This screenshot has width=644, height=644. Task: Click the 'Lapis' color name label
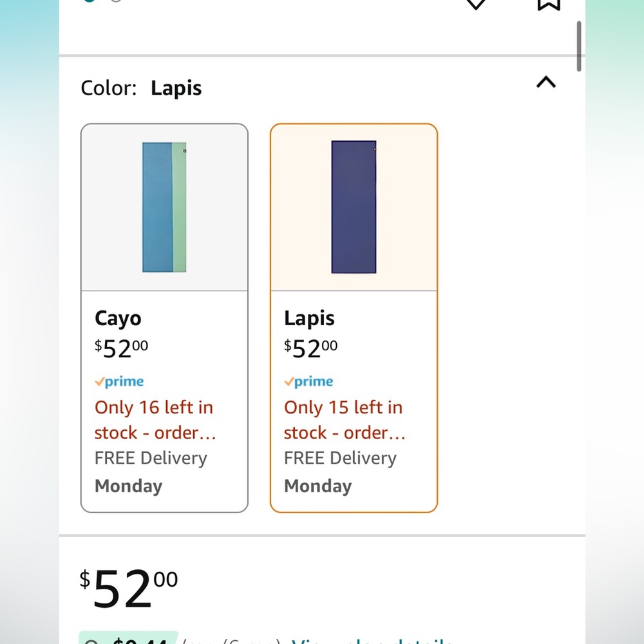[309, 318]
